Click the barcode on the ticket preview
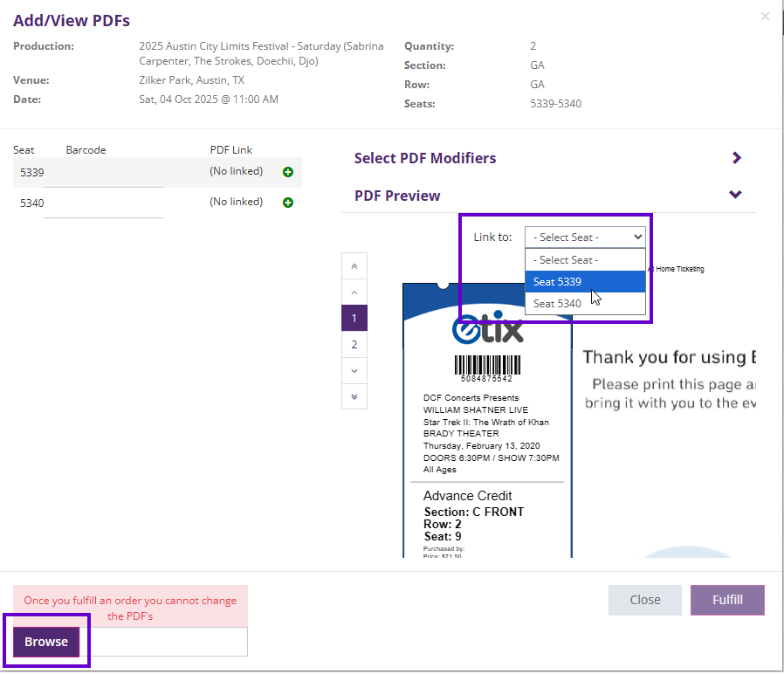784x674 pixels. coord(487,364)
